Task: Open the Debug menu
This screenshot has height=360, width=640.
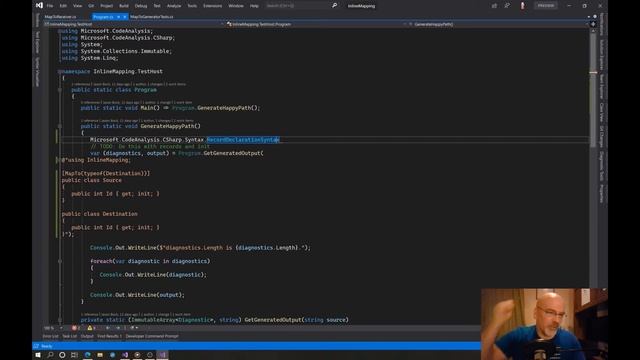Action: tap(141, 6)
